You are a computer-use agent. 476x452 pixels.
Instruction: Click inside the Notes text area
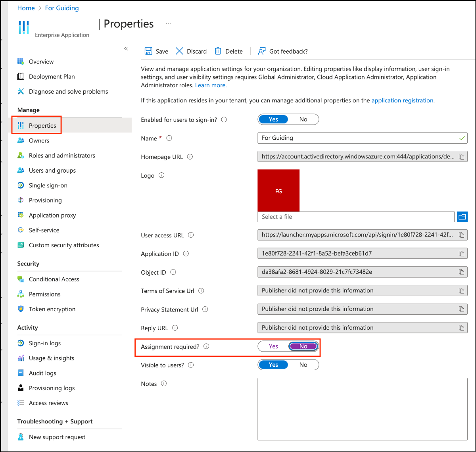click(362, 409)
